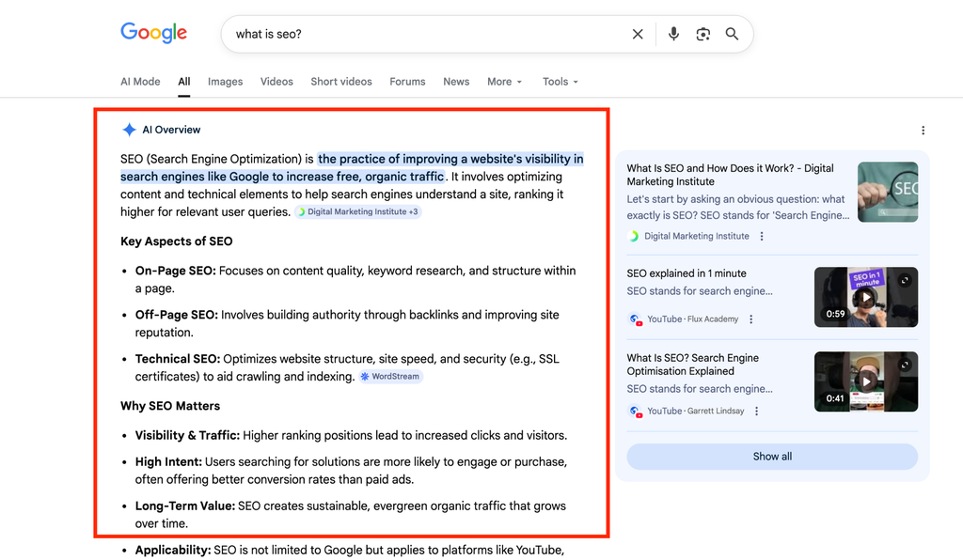The height and width of the screenshot is (560, 963).
Task: Click the magnifying glass SEO article thumbnail
Action: pyautogui.click(x=888, y=192)
